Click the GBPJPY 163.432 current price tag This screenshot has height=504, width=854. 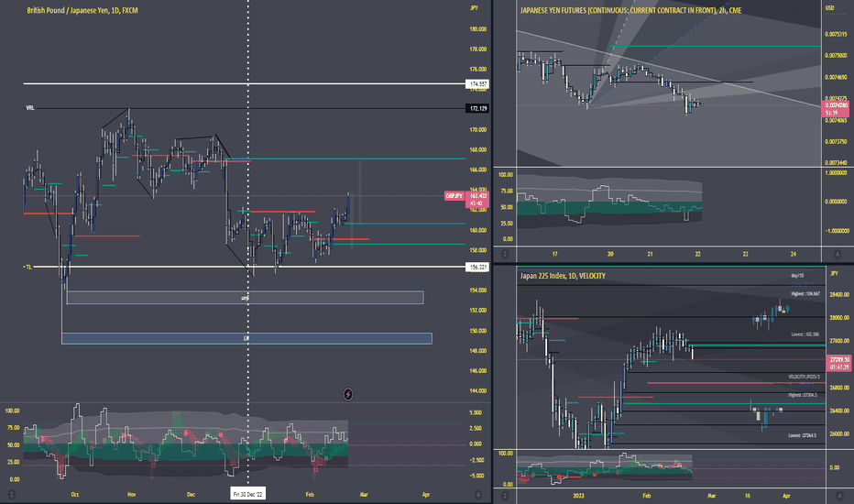point(477,200)
